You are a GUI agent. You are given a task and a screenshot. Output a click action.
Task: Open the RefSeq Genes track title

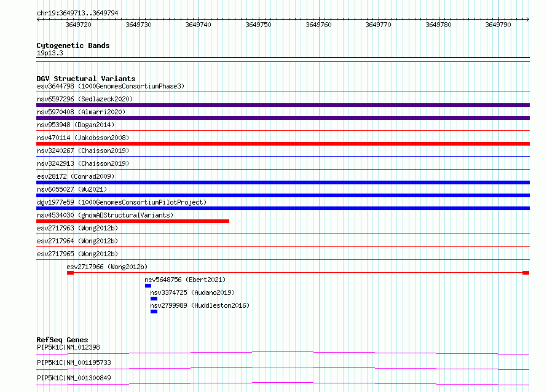coord(62,340)
